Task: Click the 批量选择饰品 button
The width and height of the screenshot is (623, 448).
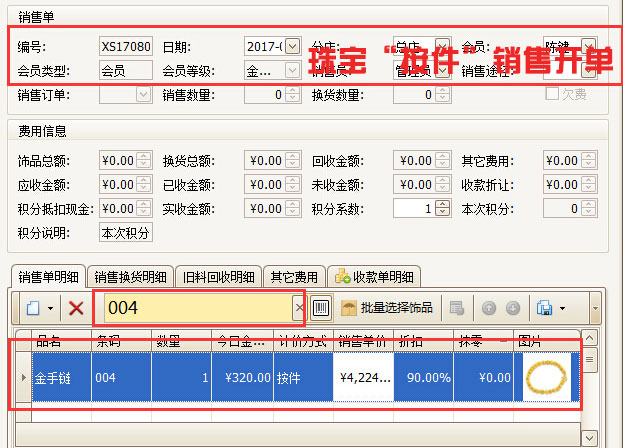Action: click(387, 308)
